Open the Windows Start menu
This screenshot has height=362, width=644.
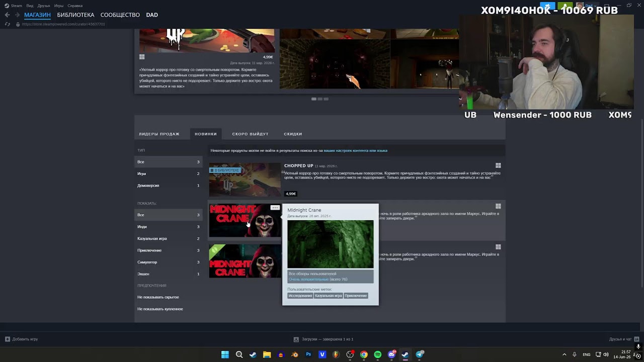click(x=225, y=354)
